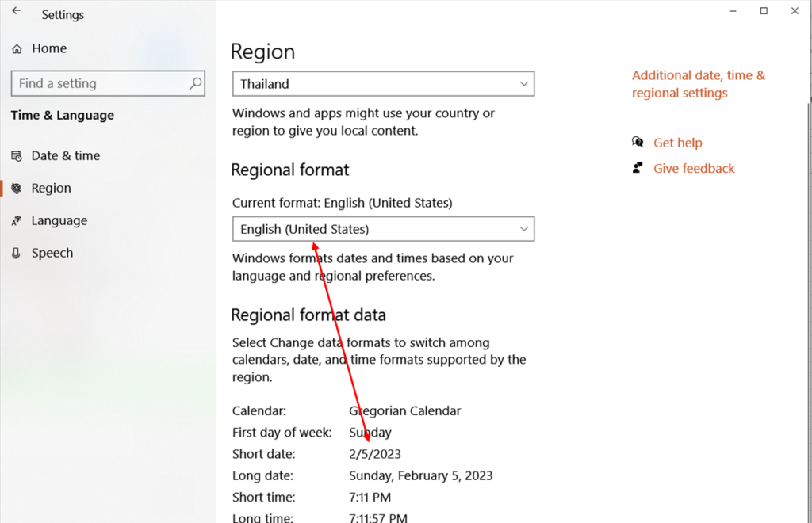Focus the Find a setting search field
The image size is (812, 523).
[x=99, y=83]
